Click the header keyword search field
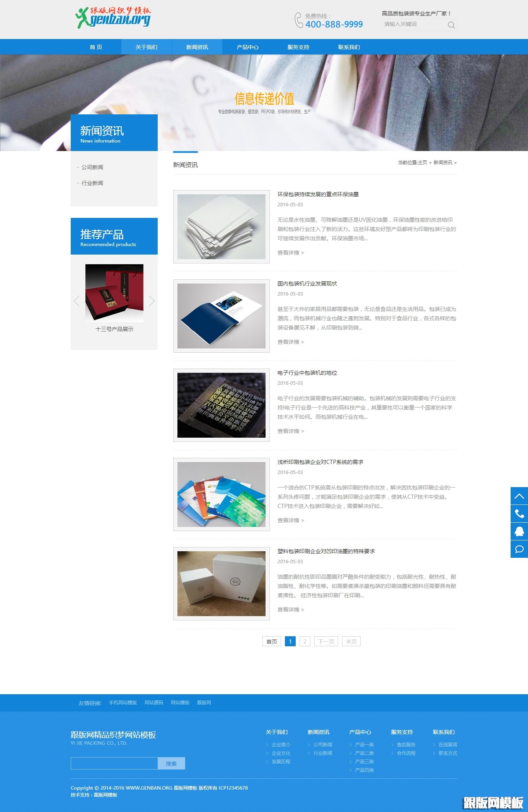The height and width of the screenshot is (812, 528). coord(414,24)
